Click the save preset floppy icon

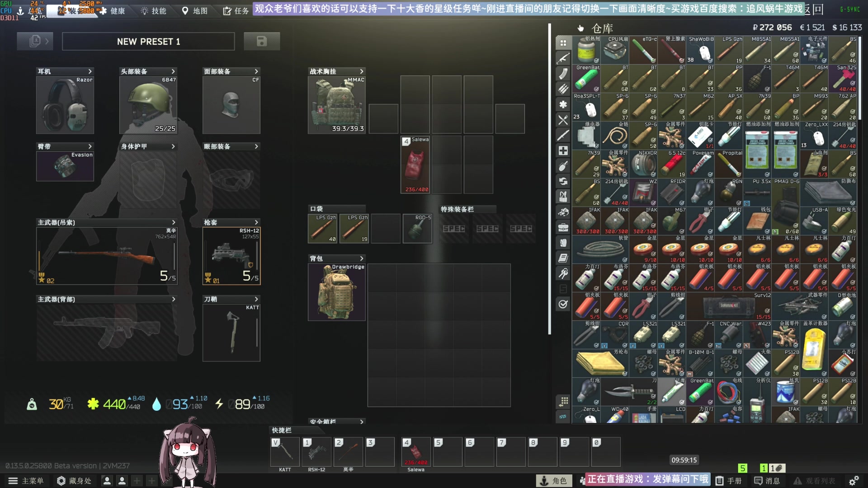[262, 42]
